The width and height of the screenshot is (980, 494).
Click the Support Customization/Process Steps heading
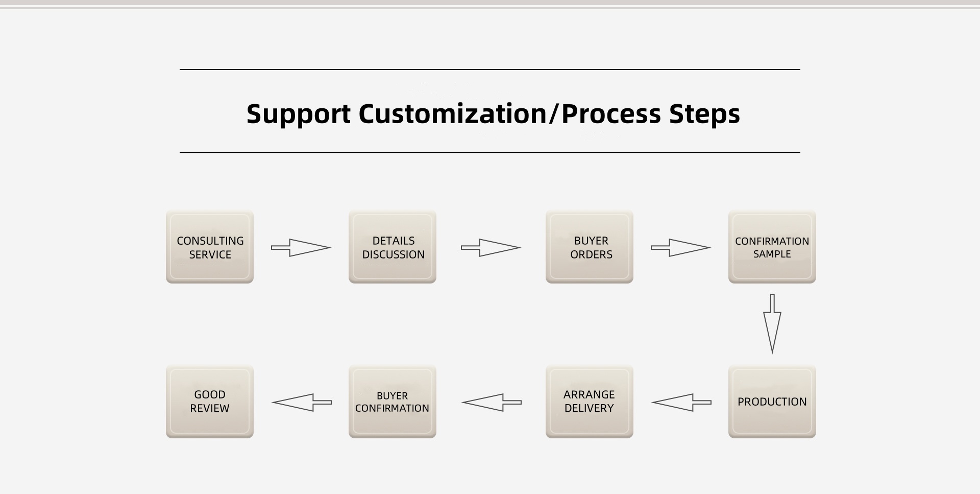click(493, 113)
